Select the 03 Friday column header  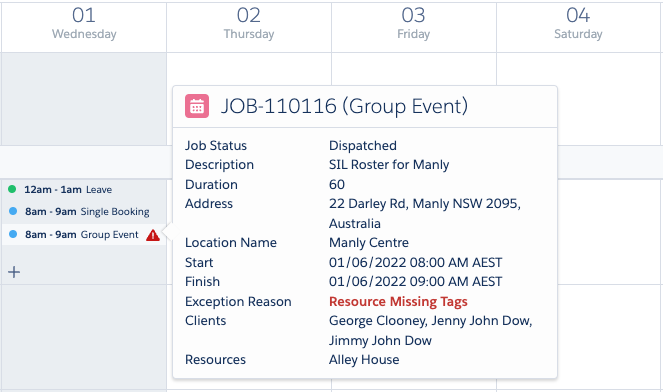tap(414, 24)
